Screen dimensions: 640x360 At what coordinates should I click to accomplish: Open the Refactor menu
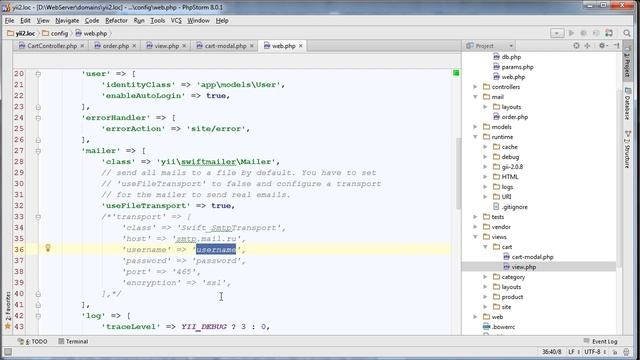click(x=116, y=20)
